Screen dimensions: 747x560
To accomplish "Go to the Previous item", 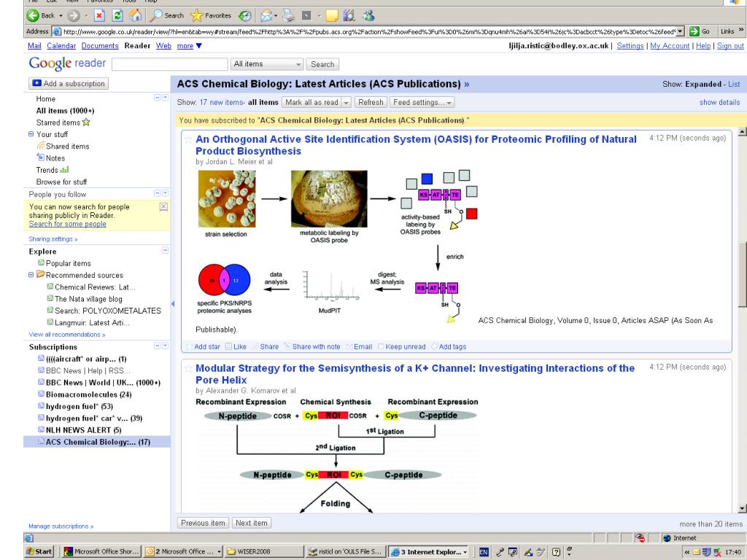I will point(203,523).
